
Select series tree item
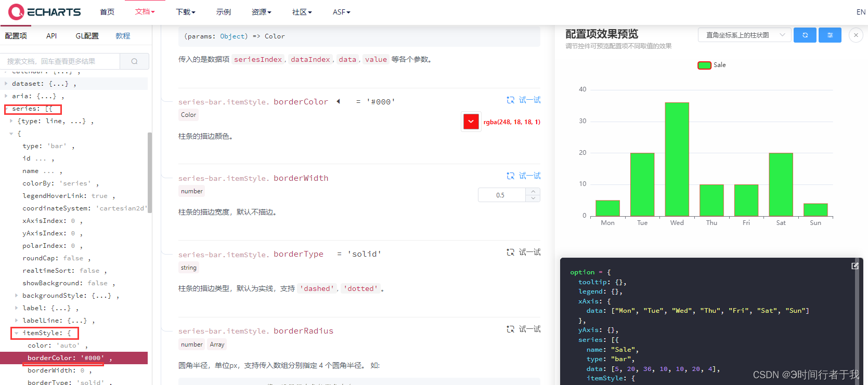[32, 109]
